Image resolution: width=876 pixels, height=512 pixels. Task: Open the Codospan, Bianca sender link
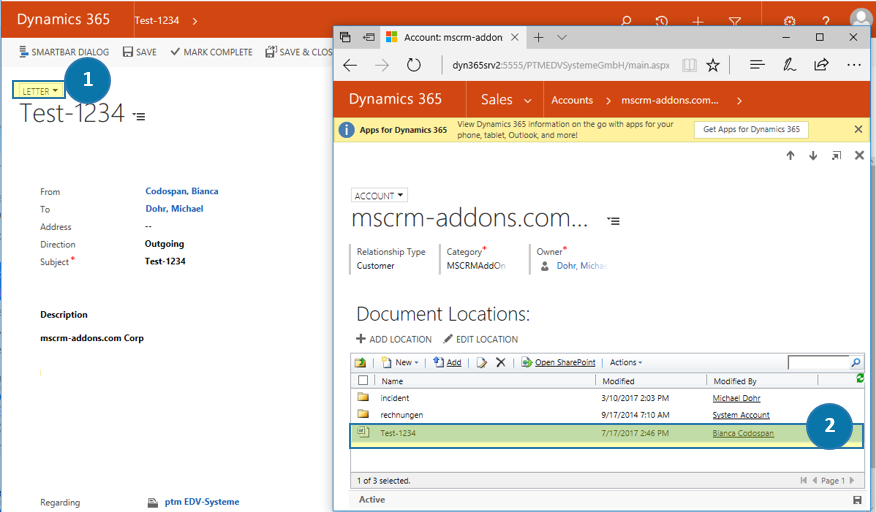point(182,191)
